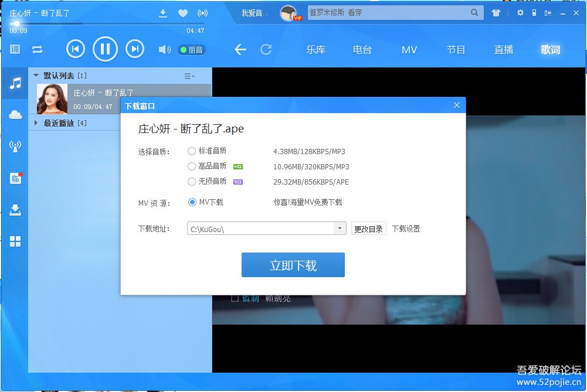Click the username 我爱音..
Viewport: 587px width, 392px height.
click(x=255, y=13)
